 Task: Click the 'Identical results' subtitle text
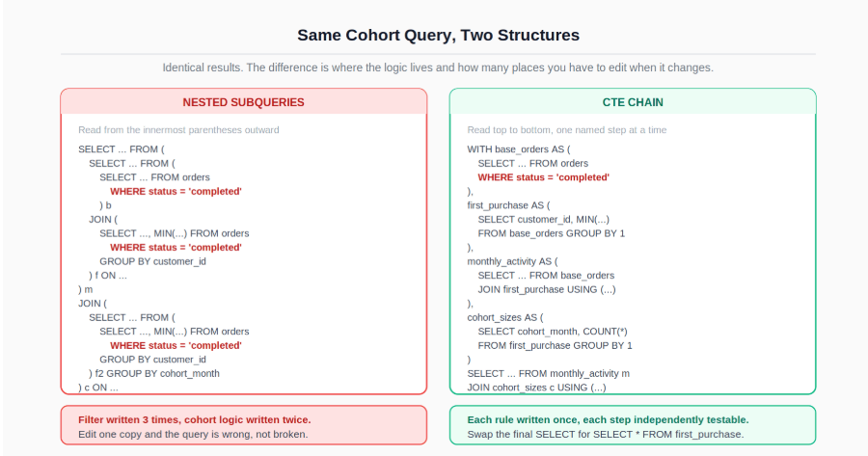tap(438, 67)
